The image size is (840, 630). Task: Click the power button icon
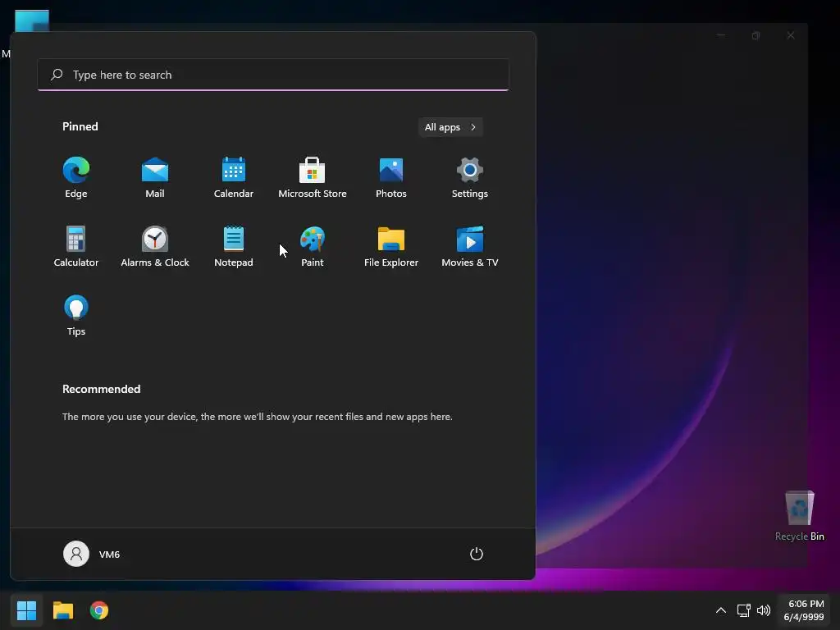coord(477,554)
